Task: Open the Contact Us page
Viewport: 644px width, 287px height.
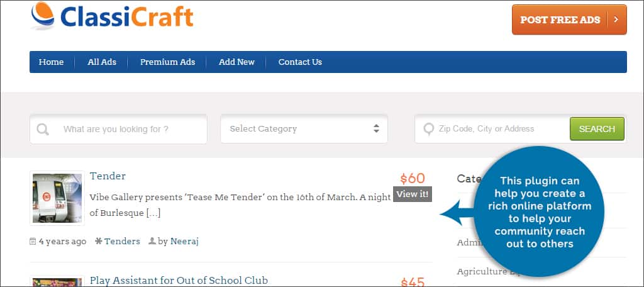Action: pyautogui.click(x=300, y=62)
